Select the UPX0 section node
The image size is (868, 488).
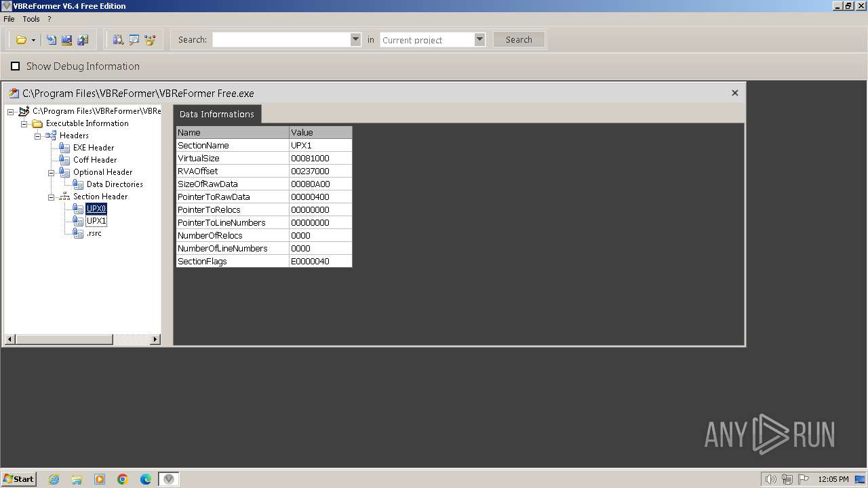click(x=96, y=209)
